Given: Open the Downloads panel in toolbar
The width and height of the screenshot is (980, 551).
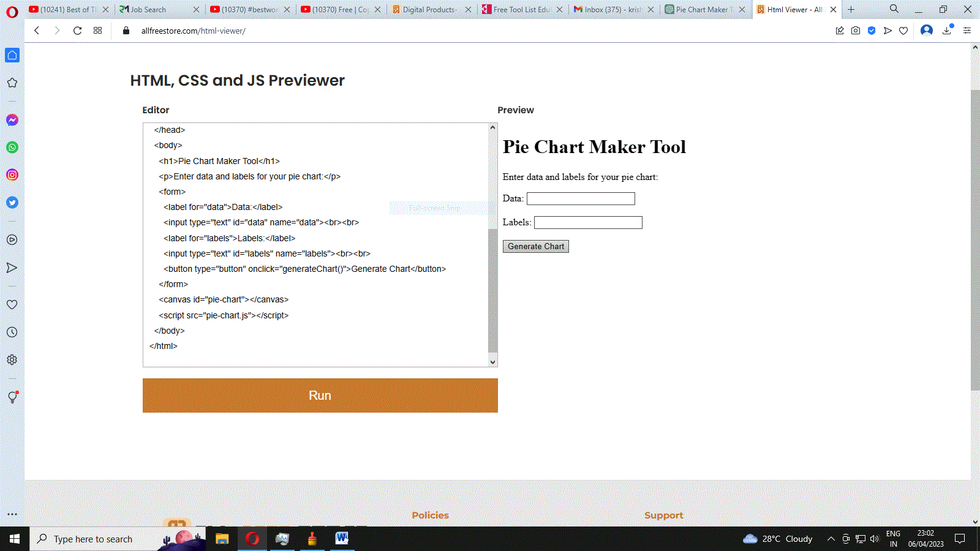Looking at the screenshot, I should 946,31.
